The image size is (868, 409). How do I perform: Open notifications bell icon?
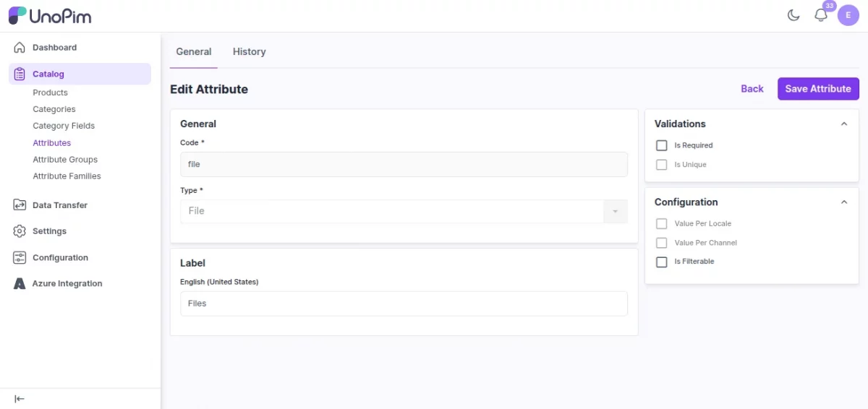(820, 15)
